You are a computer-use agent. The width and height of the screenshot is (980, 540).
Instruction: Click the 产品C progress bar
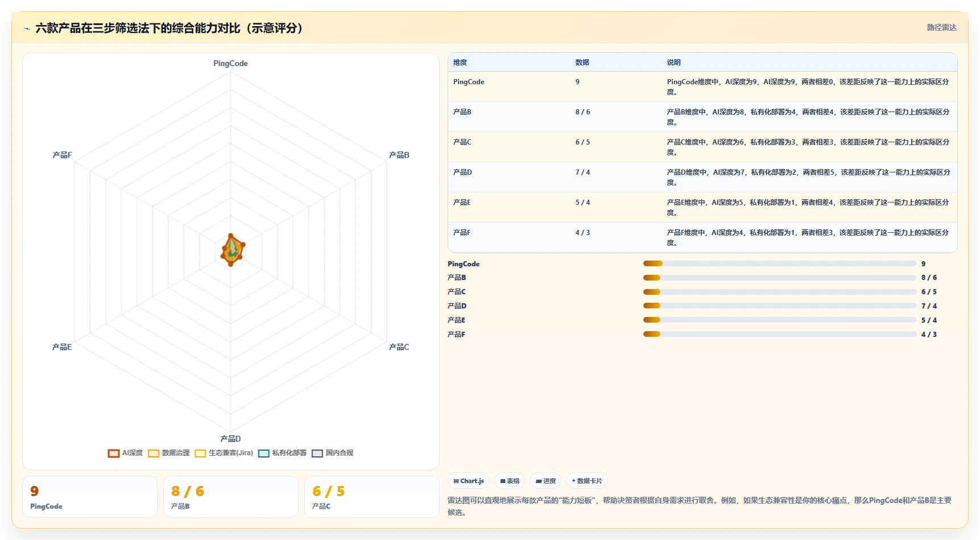coord(780,292)
